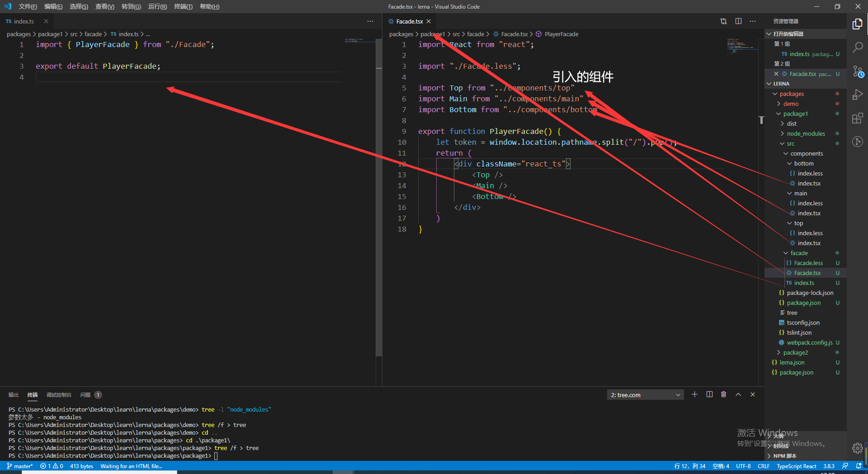The width and height of the screenshot is (868, 474).
Task: Open webpack.config.js in the explorer
Action: [810, 342]
